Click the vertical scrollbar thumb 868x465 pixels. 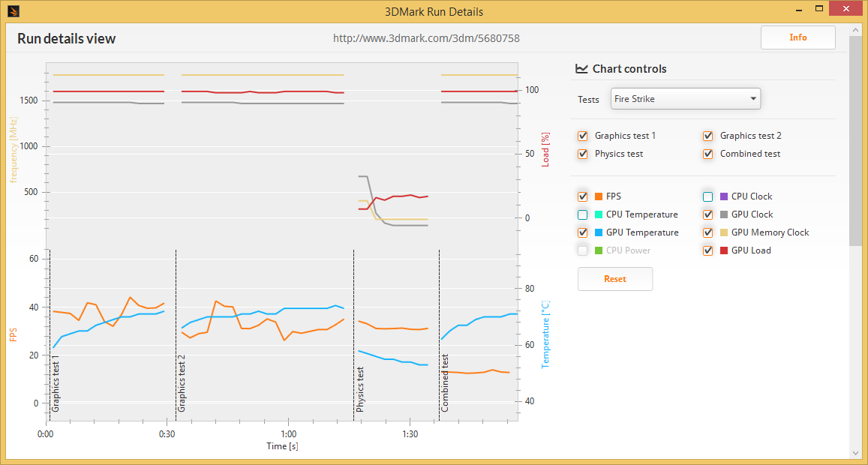855,141
